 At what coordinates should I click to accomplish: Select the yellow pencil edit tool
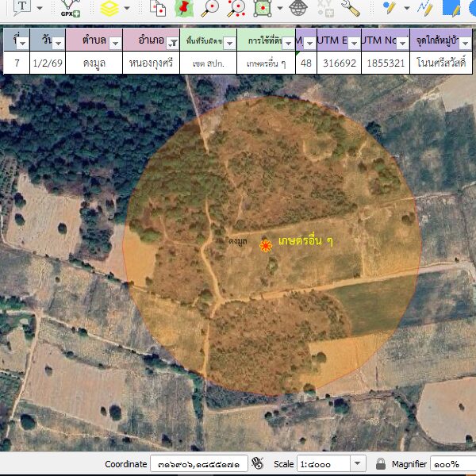tap(389, 8)
